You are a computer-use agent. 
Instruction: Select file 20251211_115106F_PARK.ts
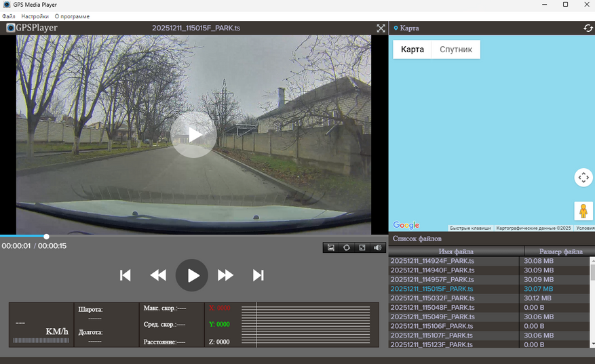click(431, 326)
